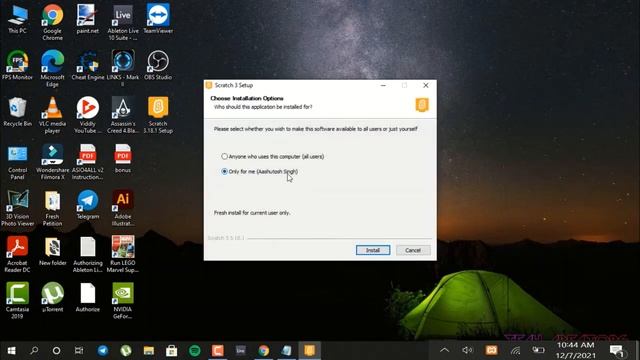640x360 pixels.
Task: Open the Recycle Bin
Action: point(18,112)
